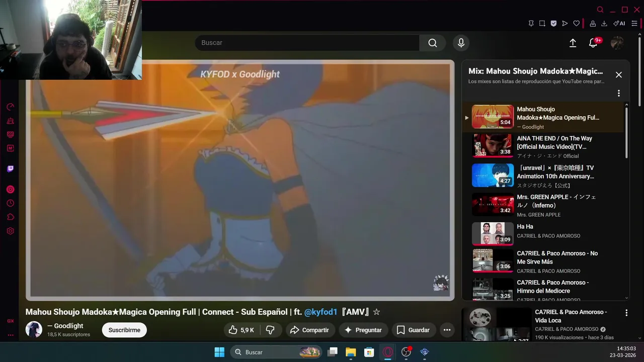Switch to OBS Studio on taskbar
Viewport: 644px width, 362px height.
click(406, 352)
